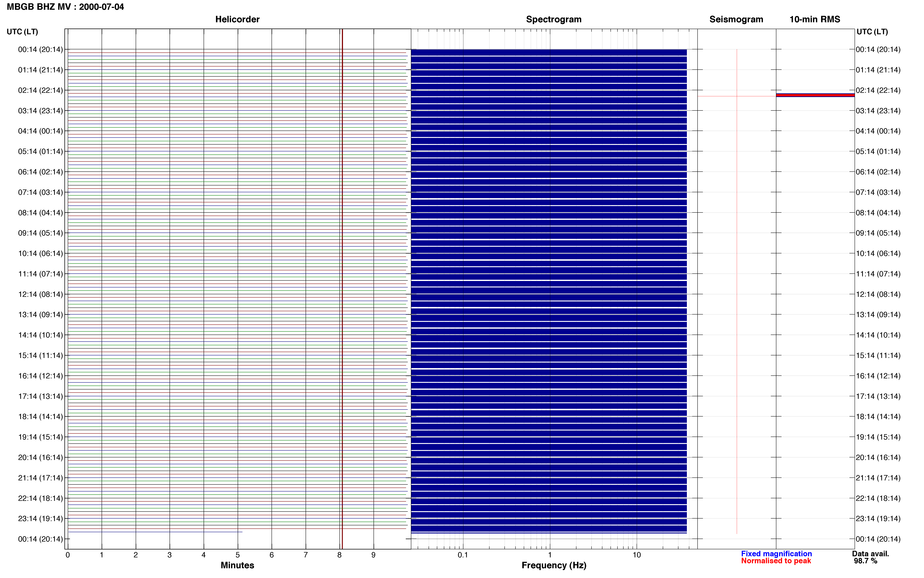924x578 pixels.
Task: Click left axis label '17:14 (13:14)'
Action: coord(41,396)
